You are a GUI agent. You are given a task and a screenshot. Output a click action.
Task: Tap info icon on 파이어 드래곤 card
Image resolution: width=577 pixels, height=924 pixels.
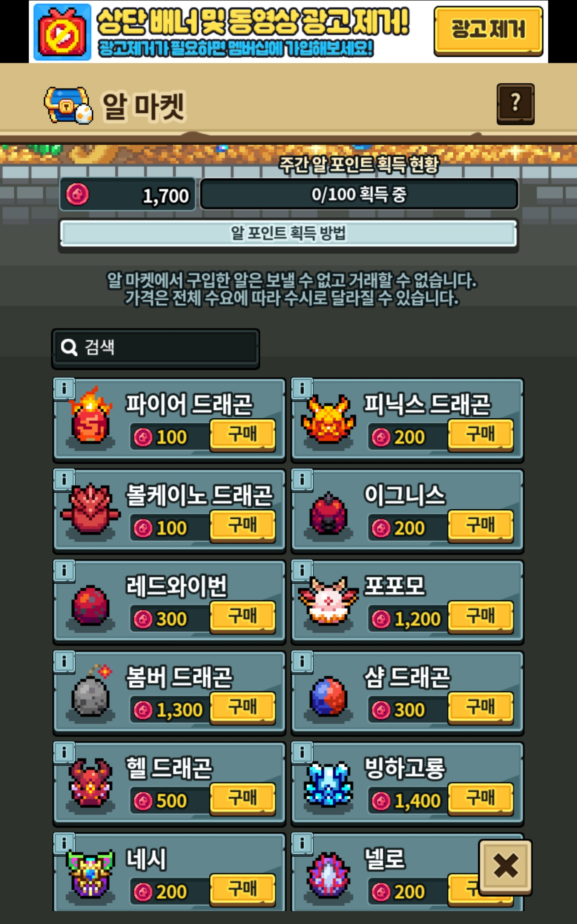tap(64, 389)
